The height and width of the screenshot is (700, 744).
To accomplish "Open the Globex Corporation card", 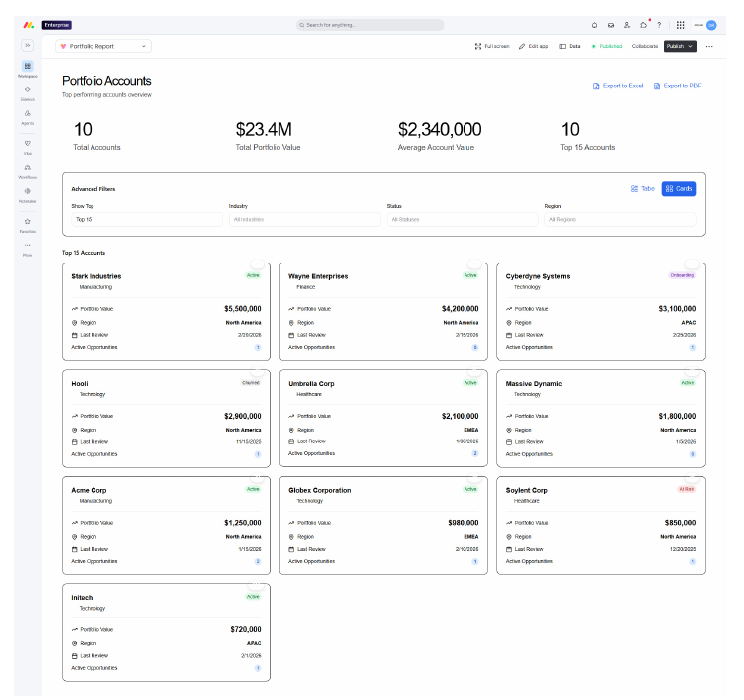I will point(383,525).
